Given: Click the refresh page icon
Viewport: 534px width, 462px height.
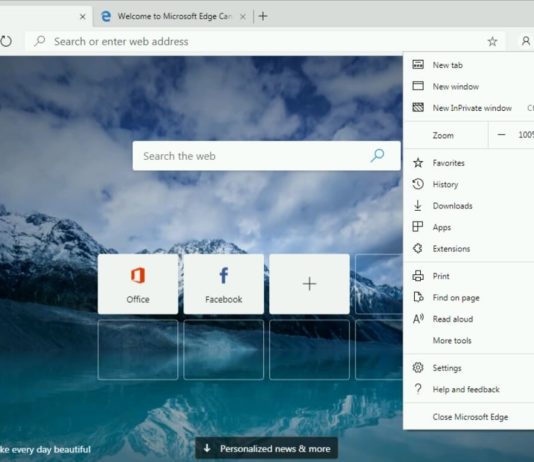Looking at the screenshot, I should (x=6, y=41).
